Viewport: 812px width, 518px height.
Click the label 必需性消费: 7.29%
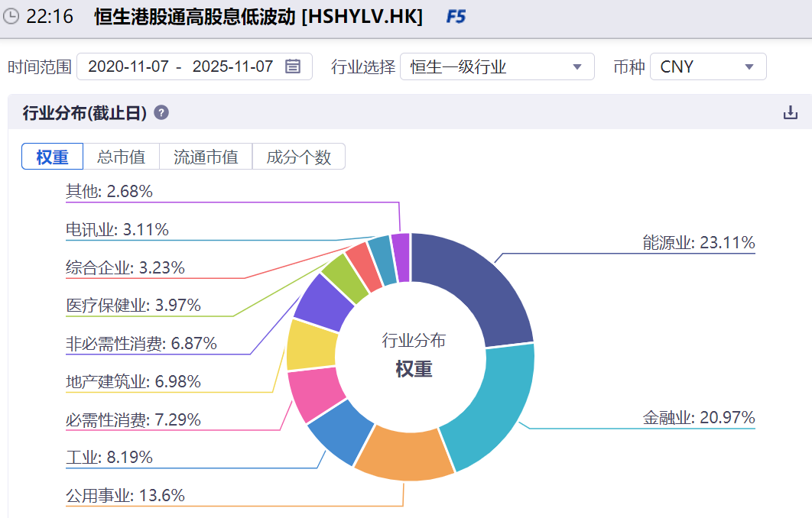pos(133,419)
